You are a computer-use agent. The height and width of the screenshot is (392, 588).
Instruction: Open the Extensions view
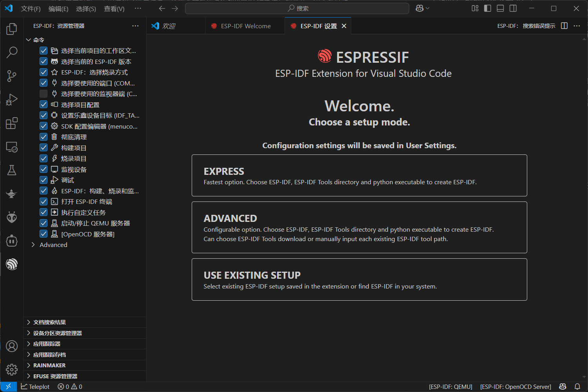[12, 123]
